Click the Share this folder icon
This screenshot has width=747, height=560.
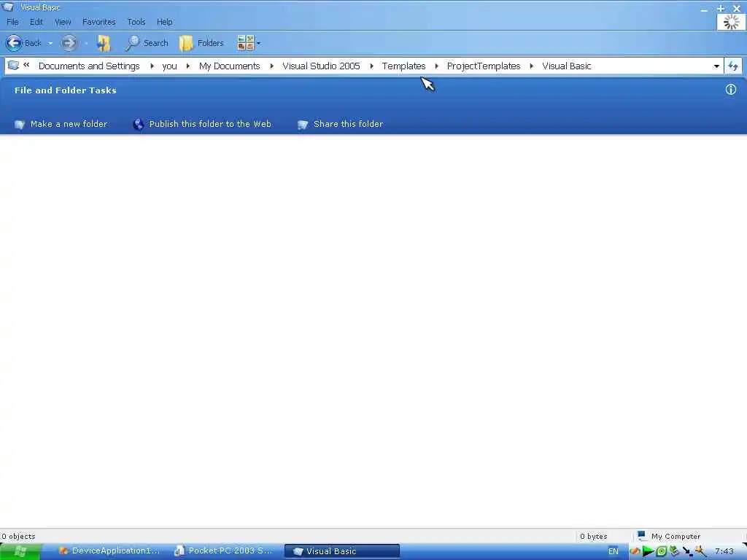pos(303,124)
